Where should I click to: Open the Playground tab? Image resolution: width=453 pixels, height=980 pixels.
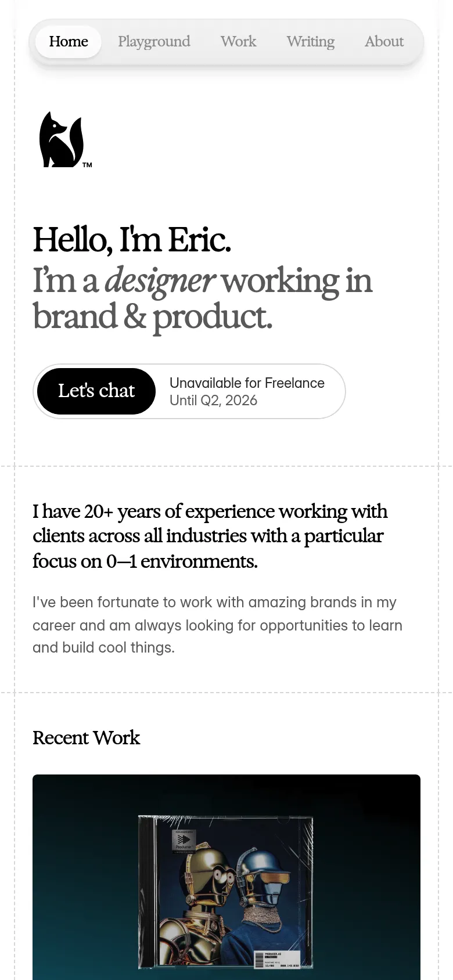154,42
